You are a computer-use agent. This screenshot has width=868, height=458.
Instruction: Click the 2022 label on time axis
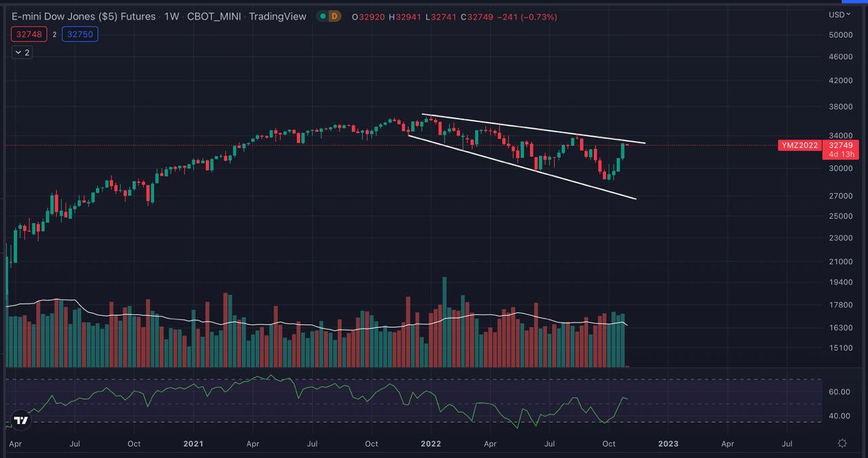coord(431,444)
